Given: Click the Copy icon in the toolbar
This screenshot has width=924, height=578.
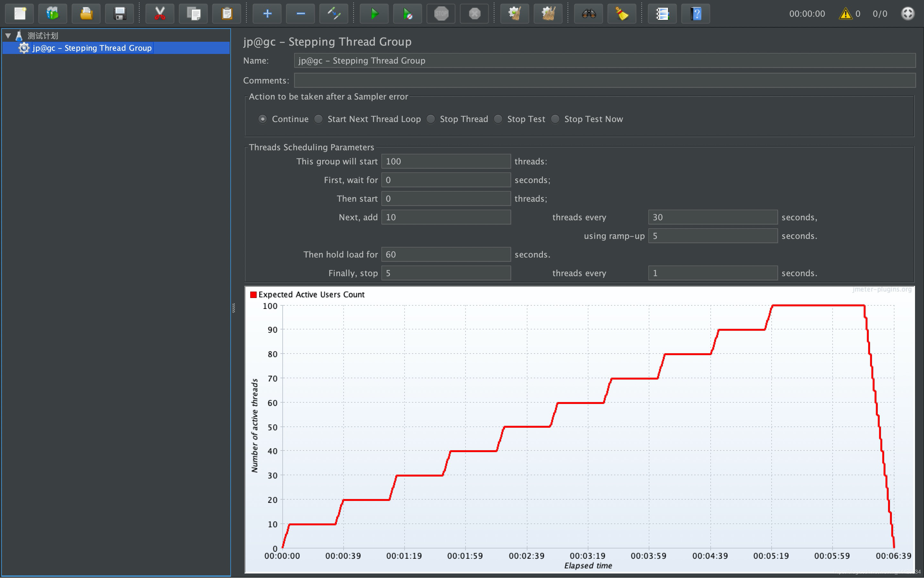Looking at the screenshot, I should tap(193, 14).
